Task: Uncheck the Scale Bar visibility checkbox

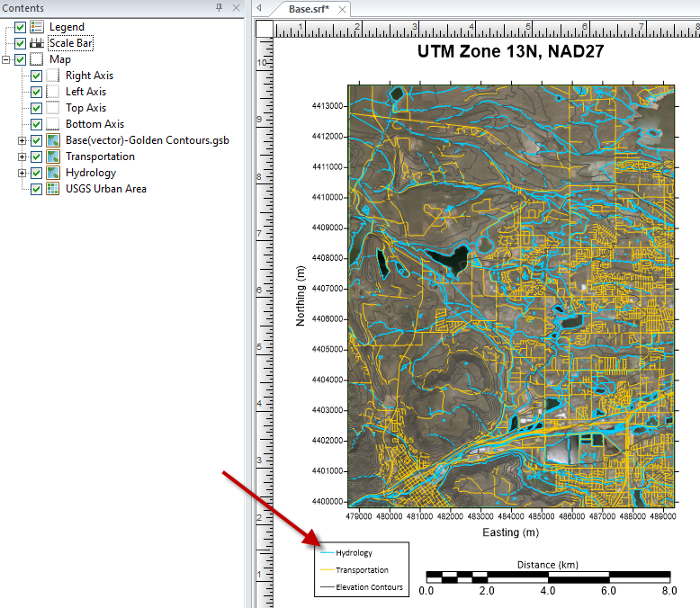Action: click(20, 43)
